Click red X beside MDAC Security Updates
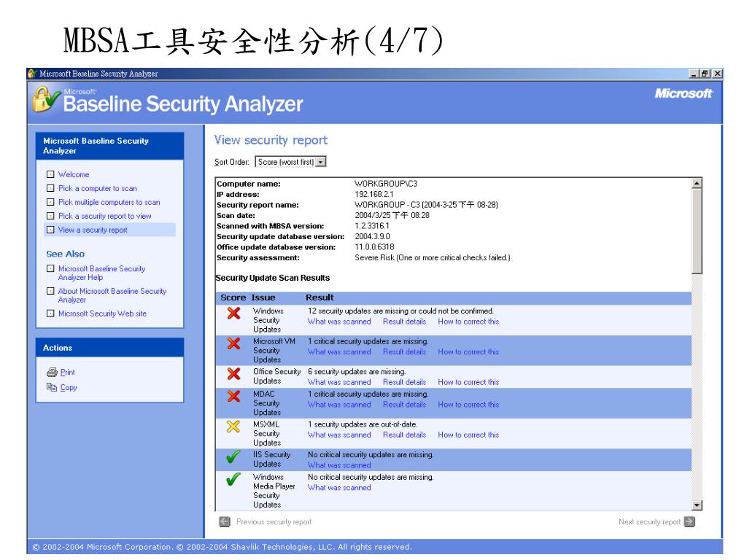Viewport: 747px width, 560px height. pos(233,396)
